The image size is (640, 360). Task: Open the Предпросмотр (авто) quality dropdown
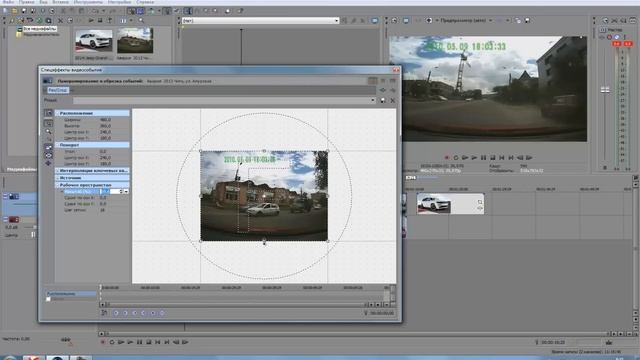[491, 20]
